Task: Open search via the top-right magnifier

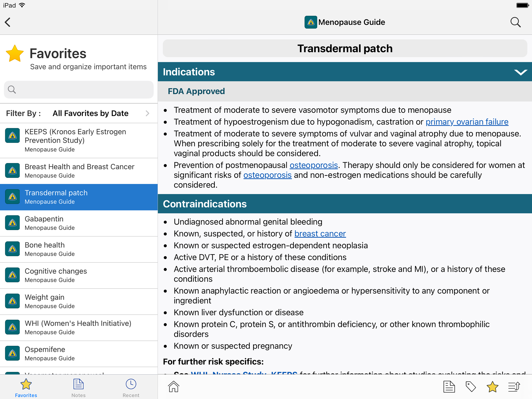Action: 515,22
